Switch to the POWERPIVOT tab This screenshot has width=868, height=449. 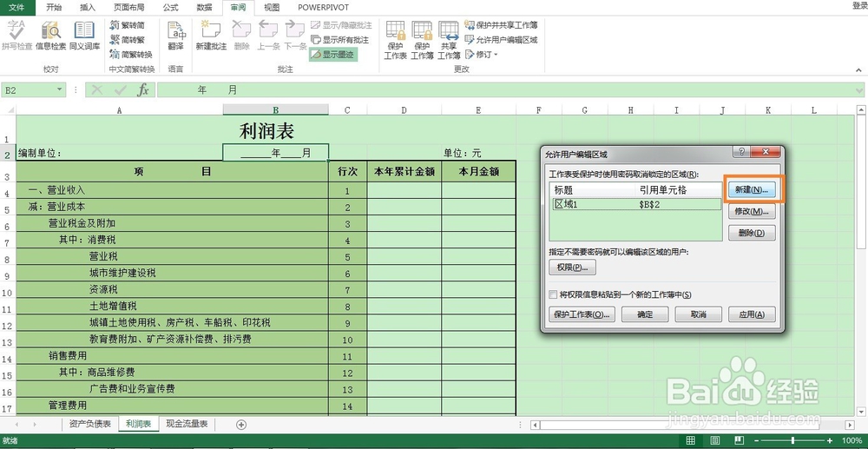pyautogui.click(x=323, y=7)
